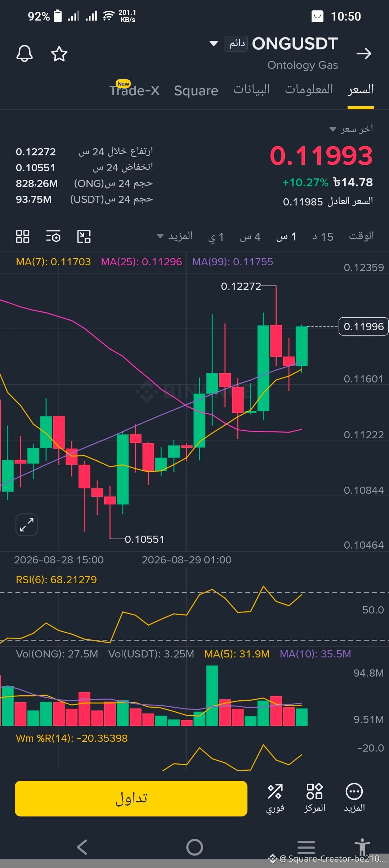Open the فوري spot shortcut icon
Screen dimensions: 389x868
coord(275,798)
